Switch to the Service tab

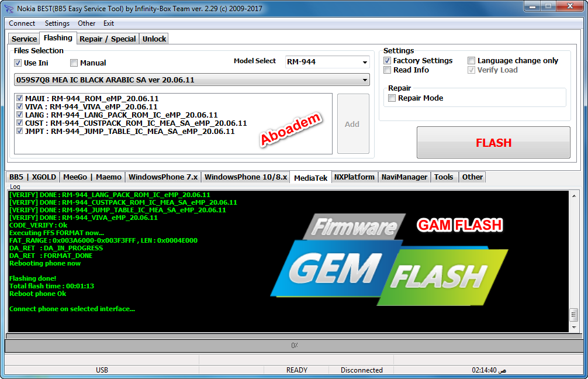coord(24,39)
